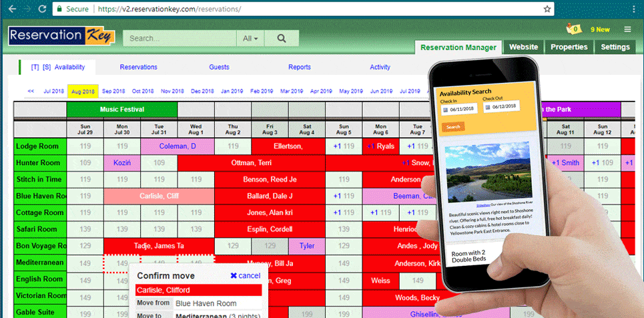Switch to the Reservation Manager tab
The image size is (644, 318).
click(458, 47)
